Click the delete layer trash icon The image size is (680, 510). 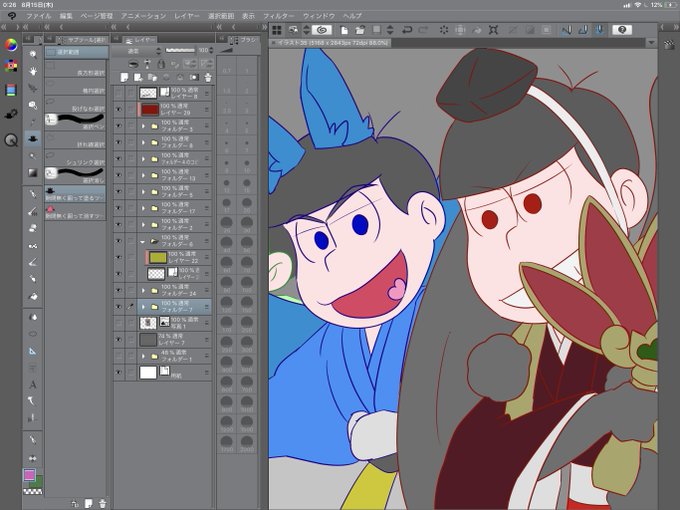pos(208,78)
